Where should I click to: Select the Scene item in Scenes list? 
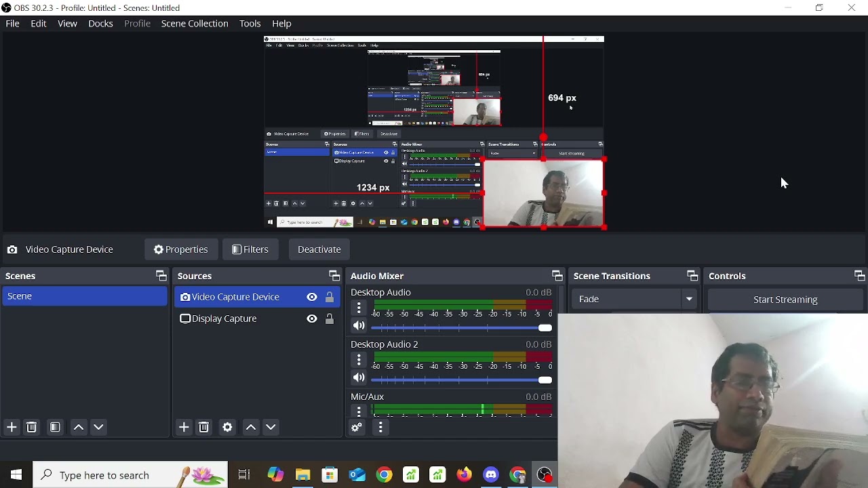coord(85,296)
